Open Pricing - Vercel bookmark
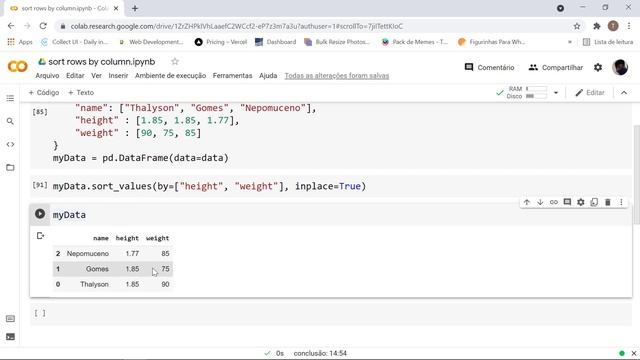Viewport: 640px width, 360px height. tap(221, 42)
